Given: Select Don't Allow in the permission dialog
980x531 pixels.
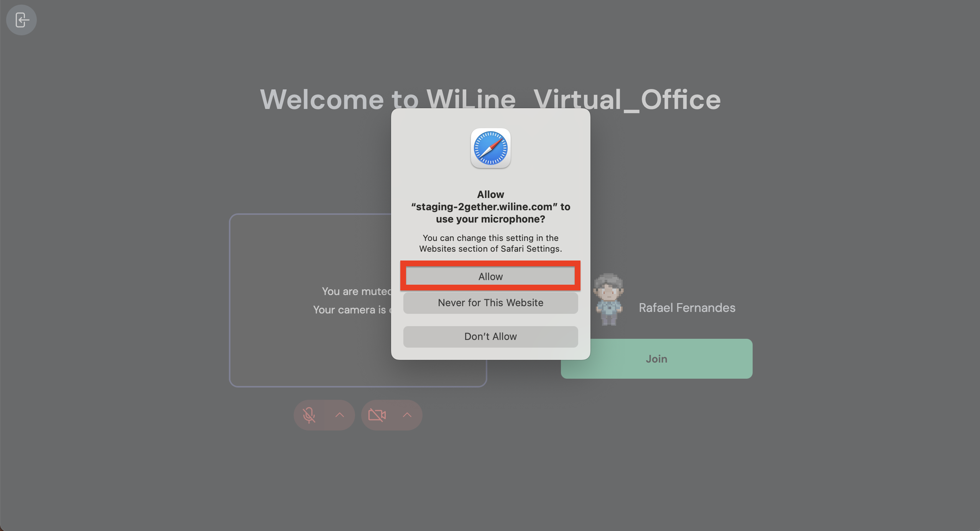Looking at the screenshot, I should (490, 336).
